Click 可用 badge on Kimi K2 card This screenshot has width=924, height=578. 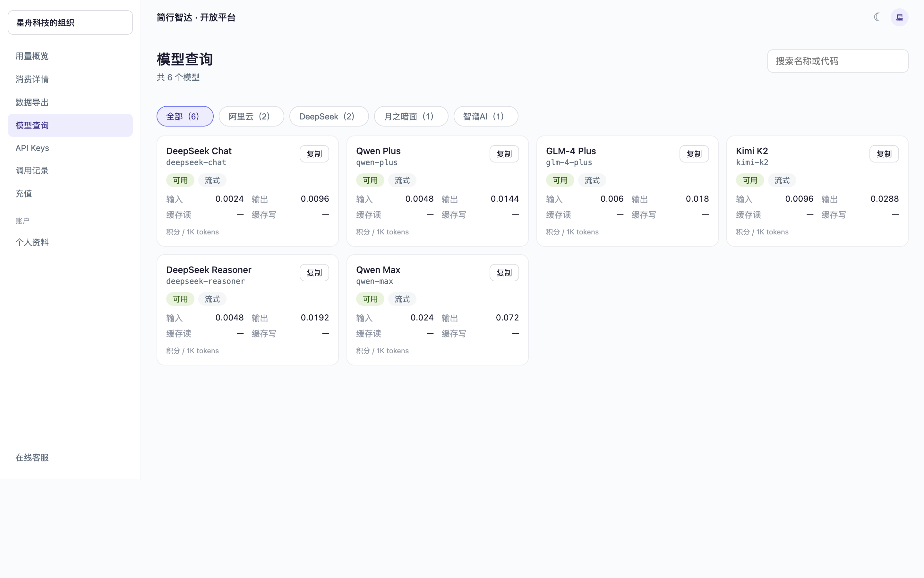[x=750, y=180]
